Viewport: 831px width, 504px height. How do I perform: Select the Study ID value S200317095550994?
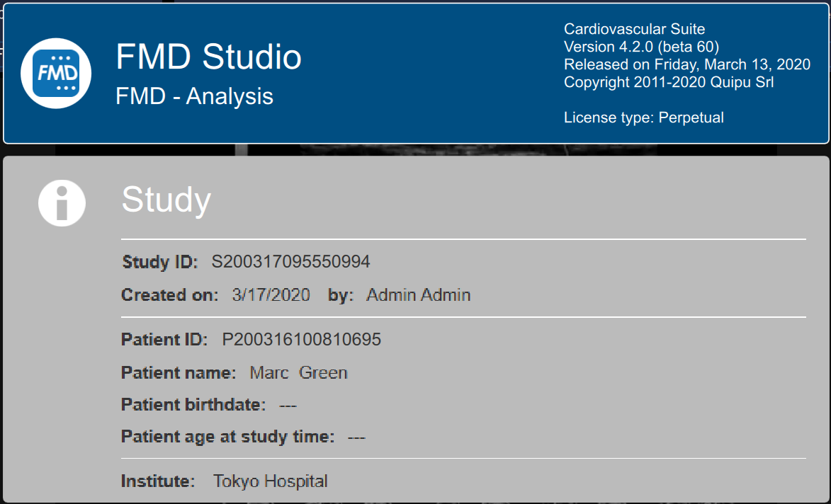point(290,262)
